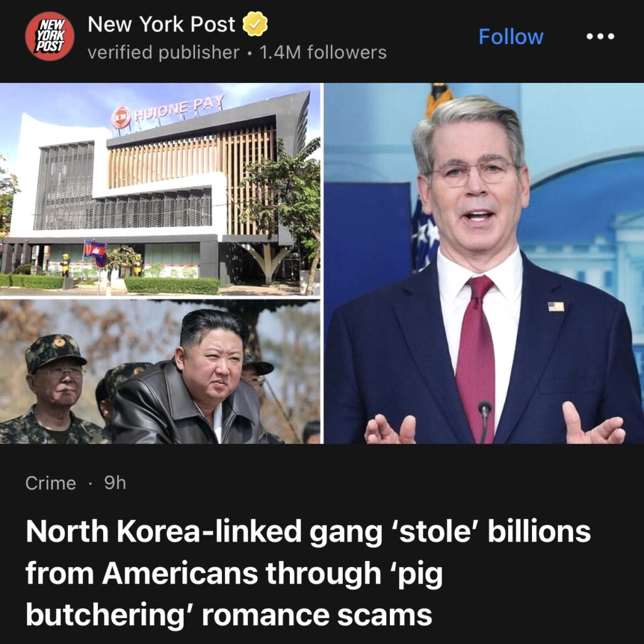Click the Cambodian flag in building photo
The width and height of the screenshot is (644, 644).
[x=95, y=250]
